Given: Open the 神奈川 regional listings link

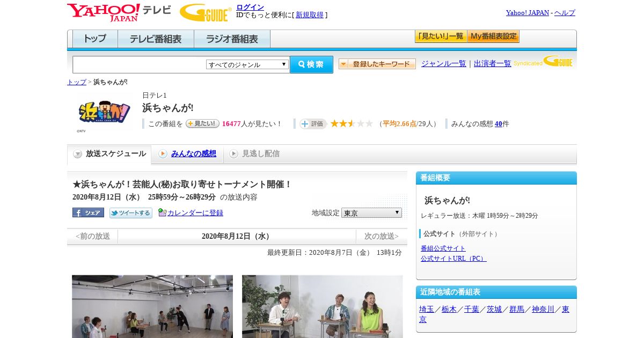Looking at the screenshot, I should (543, 309).
